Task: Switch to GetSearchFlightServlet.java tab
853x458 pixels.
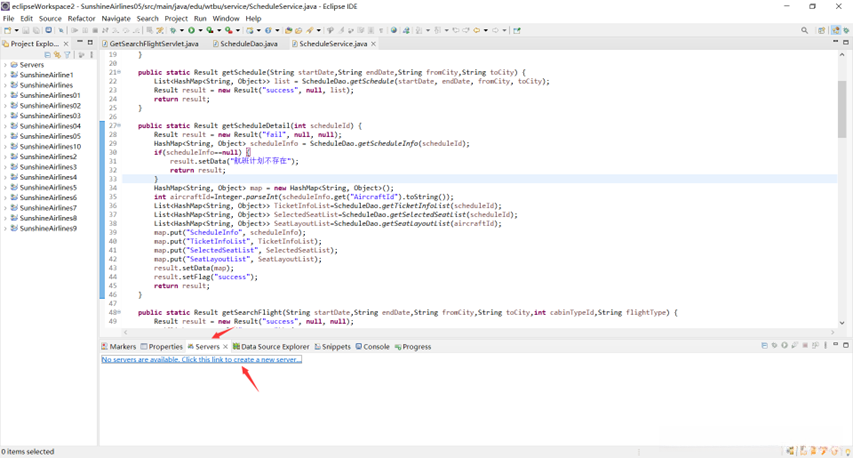Action: pyautogui.click(x=153, y=44)
